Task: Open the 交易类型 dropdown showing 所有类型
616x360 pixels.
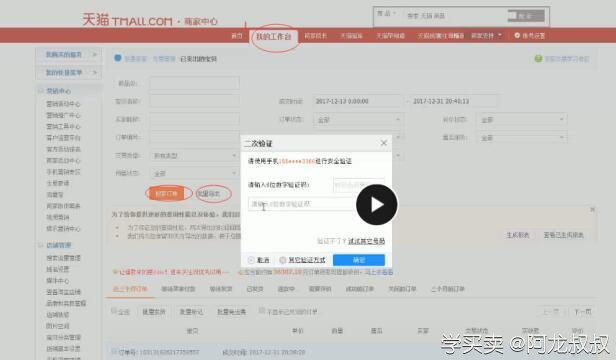Action: point(194,156)
